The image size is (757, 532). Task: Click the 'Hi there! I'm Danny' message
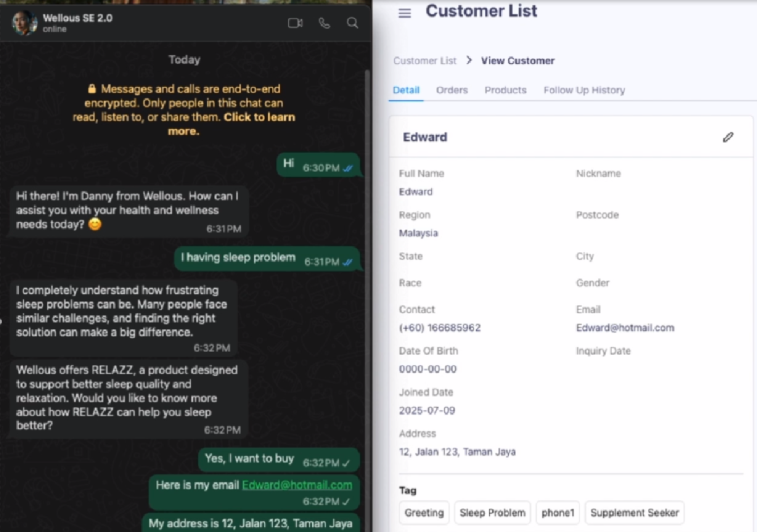pos(129,211)
